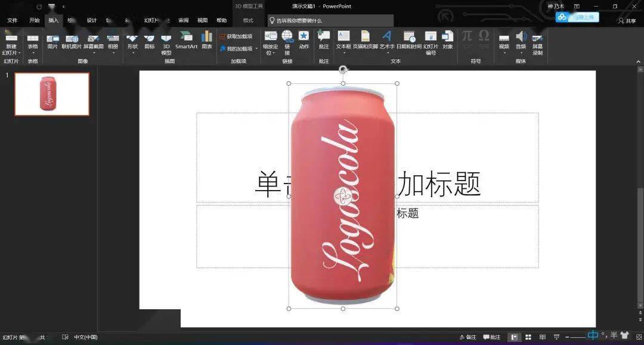Switch to the 格式 3D Model Tools tab

click(x=248, y=20)
